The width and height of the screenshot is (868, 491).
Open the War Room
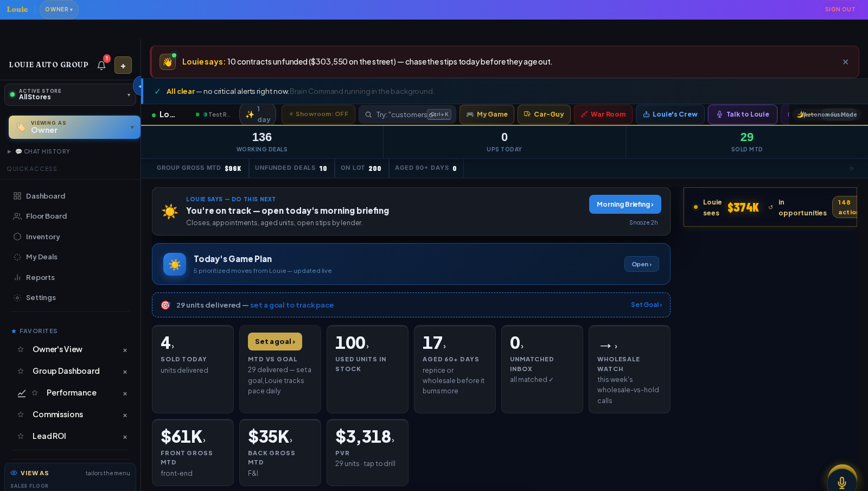tap(603, 114)
